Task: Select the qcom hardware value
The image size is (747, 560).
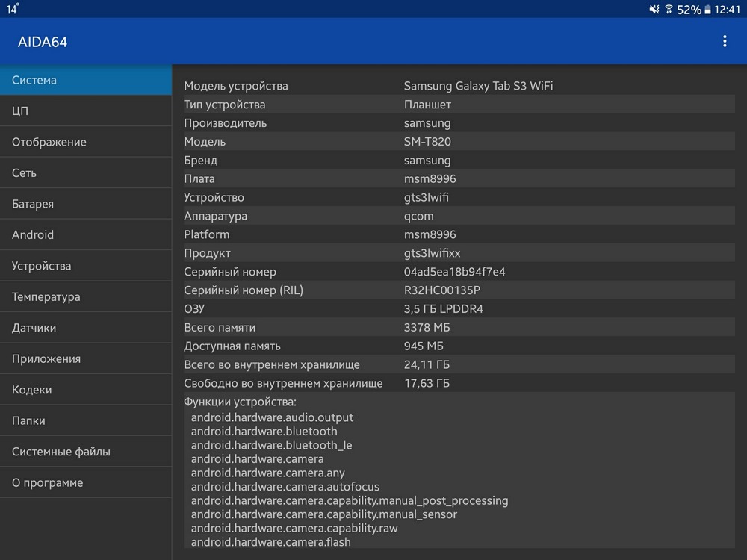Action: coord(419,216)
